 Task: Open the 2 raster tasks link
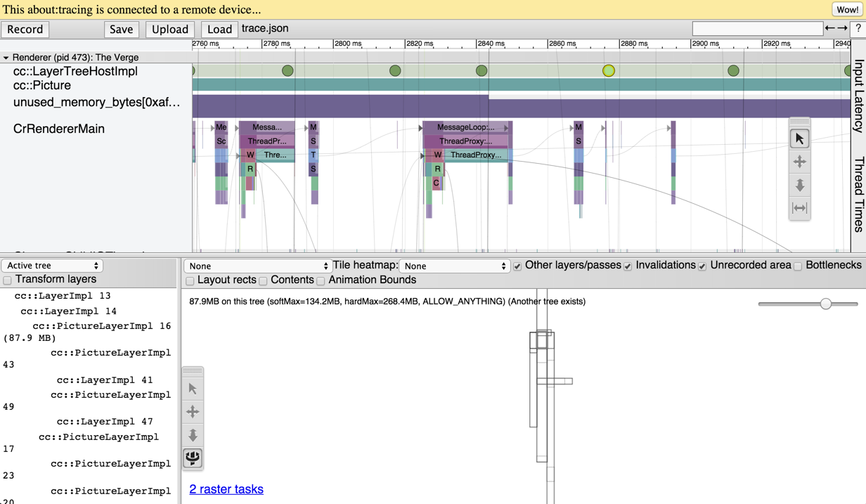point(226,489)
